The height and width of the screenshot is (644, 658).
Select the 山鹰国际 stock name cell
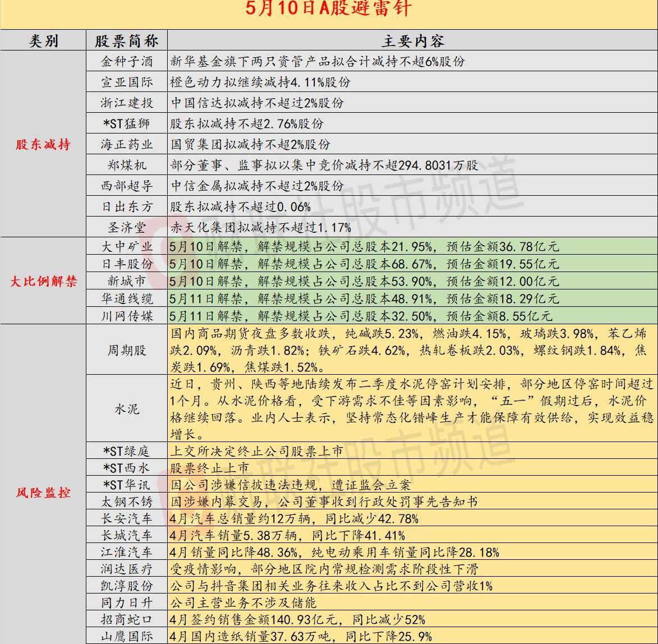click(x=127, y=636)
